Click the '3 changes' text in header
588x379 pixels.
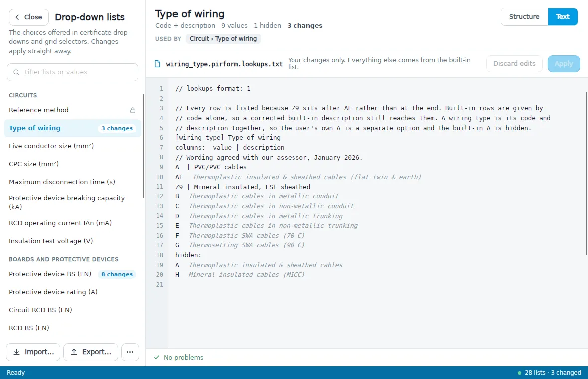pyautogui.click(x=305, y=26)
